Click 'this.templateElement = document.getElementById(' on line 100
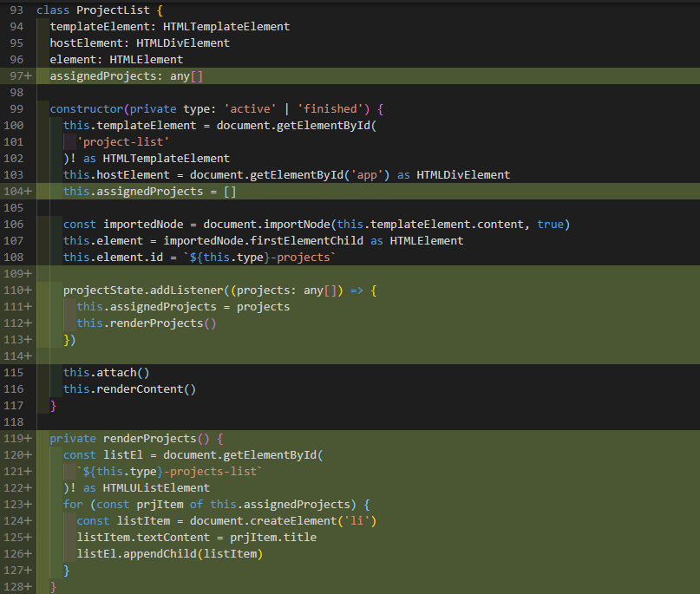This screenshot has height=594, width=700. tap(219, 126)
